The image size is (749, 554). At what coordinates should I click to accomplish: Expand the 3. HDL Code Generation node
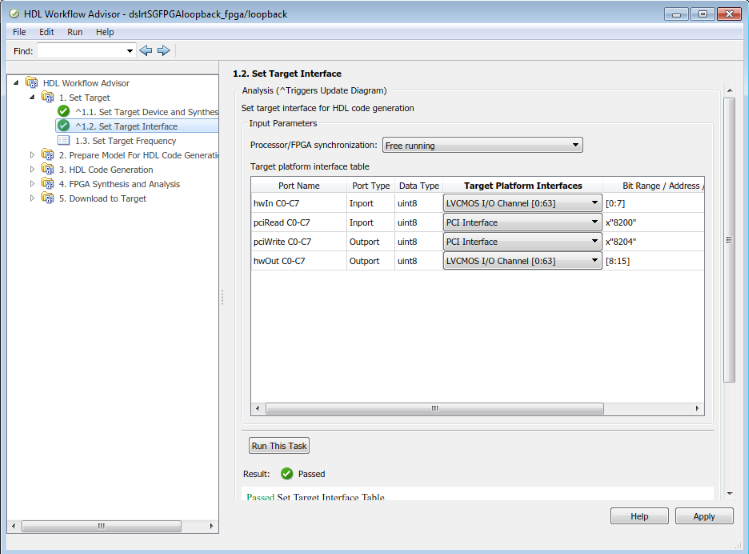tap(32, 169)
